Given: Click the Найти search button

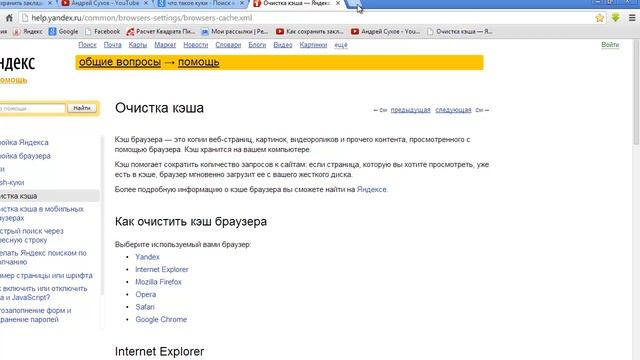Looking at the screenshot, I should tap(82, 108).
